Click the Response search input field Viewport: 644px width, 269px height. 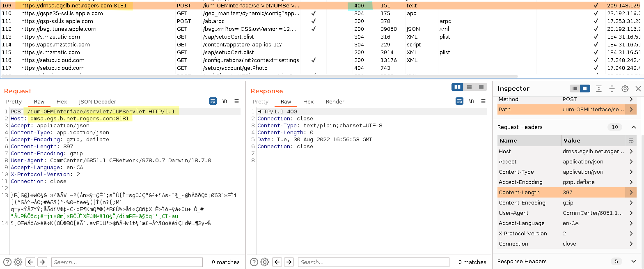[374, 262]
